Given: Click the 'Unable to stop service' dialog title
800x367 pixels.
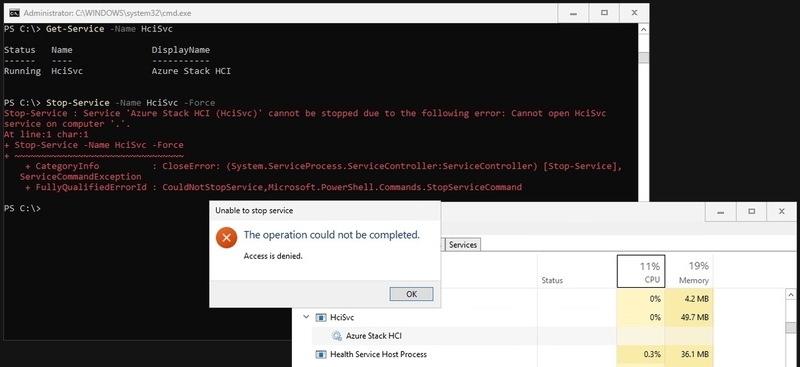Looking at the screenshot, I should pyautogui.click(x=254, y=210).
